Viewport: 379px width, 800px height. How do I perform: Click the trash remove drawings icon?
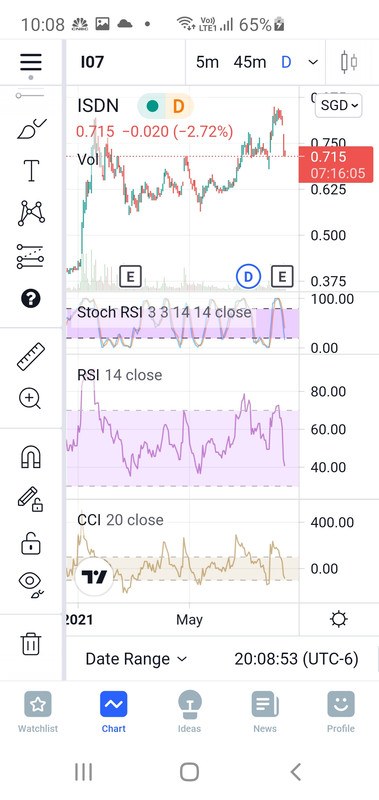[x=31, y=643]
